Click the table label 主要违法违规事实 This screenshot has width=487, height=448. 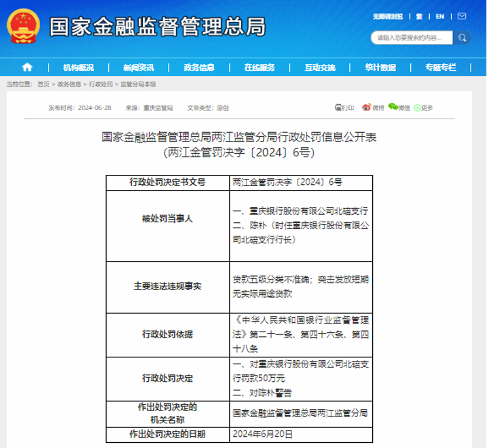coord(167,286)
